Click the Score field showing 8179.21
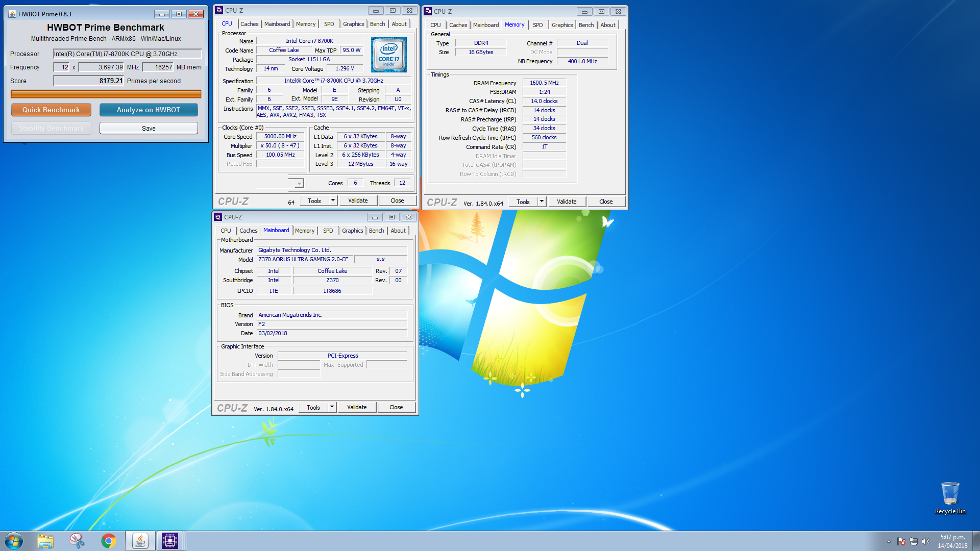The height and width of the screenshot is (551, 980). point(89,81)
